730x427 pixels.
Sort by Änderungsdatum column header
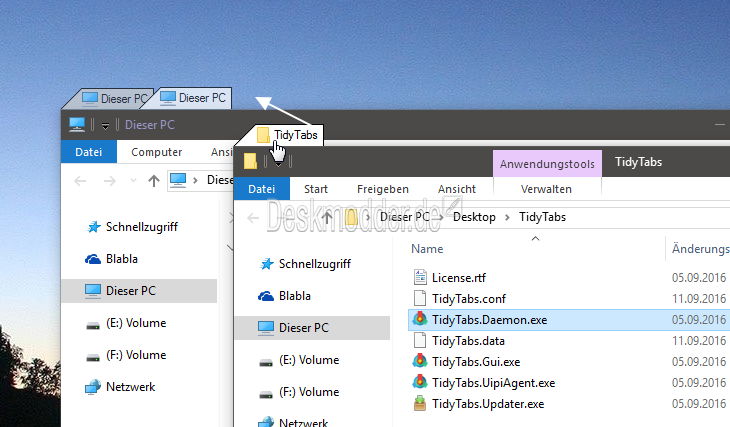[x=700, y=249]
